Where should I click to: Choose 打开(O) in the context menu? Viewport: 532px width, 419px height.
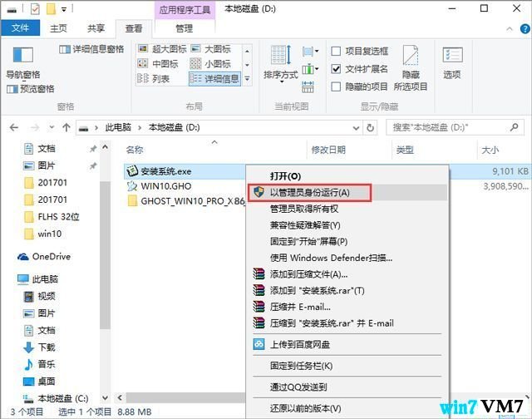pyautogui.click(x=348, y=176)
